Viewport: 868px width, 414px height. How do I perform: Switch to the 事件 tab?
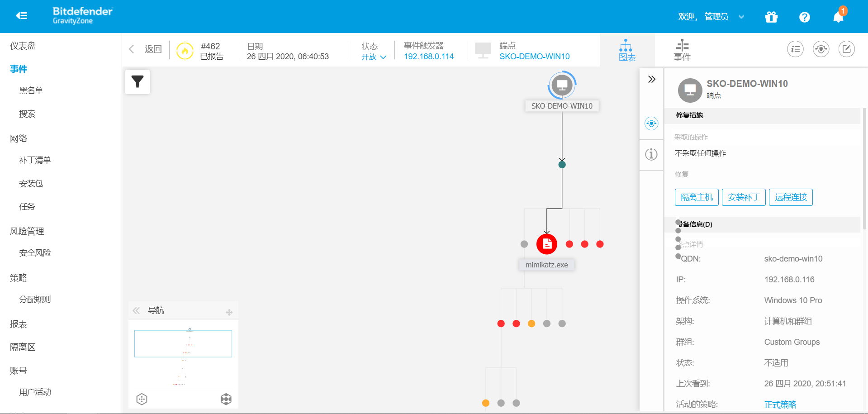tap(682, 50)
